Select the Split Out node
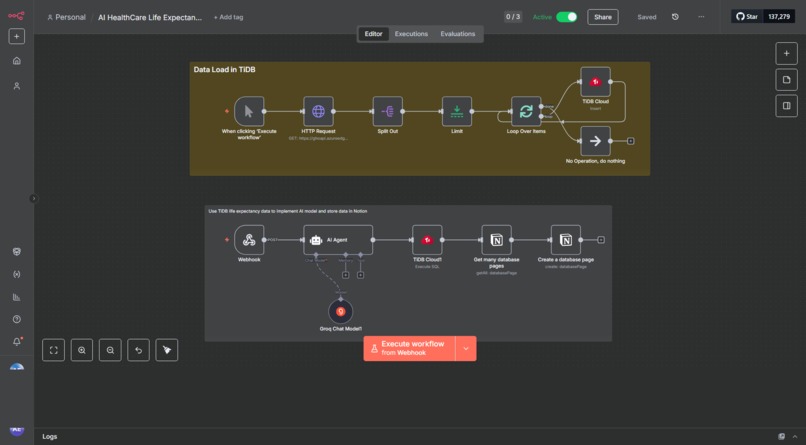Viewport: 806px width, 445px height. [388, 111]
